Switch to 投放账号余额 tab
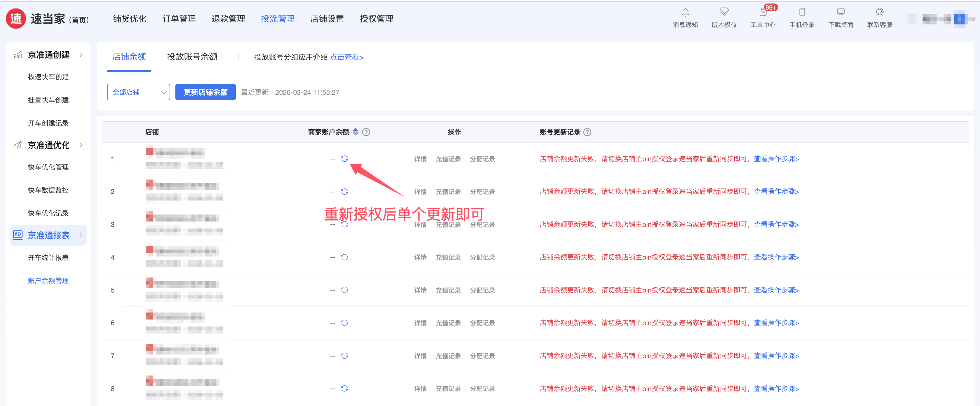Image resolution: width=980 pixels, height=406 pixels. tap(192, 57)
